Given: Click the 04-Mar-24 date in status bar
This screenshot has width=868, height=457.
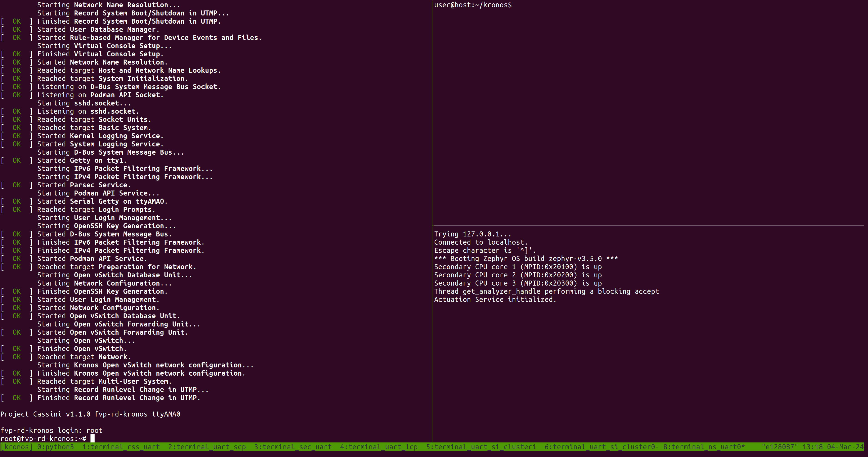Looking at the screenshot, I should [845, 447].
